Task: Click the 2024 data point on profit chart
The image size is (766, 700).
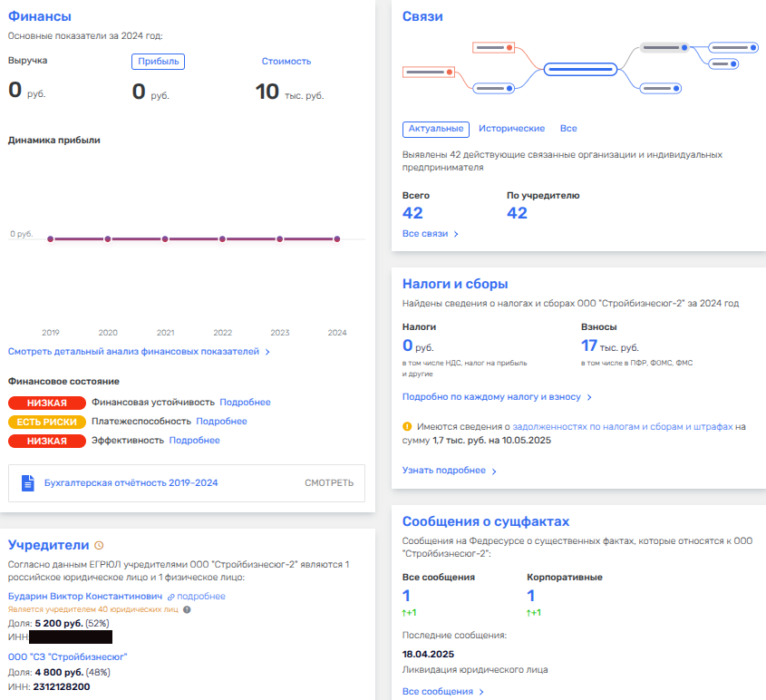Action: pos(337,239)
